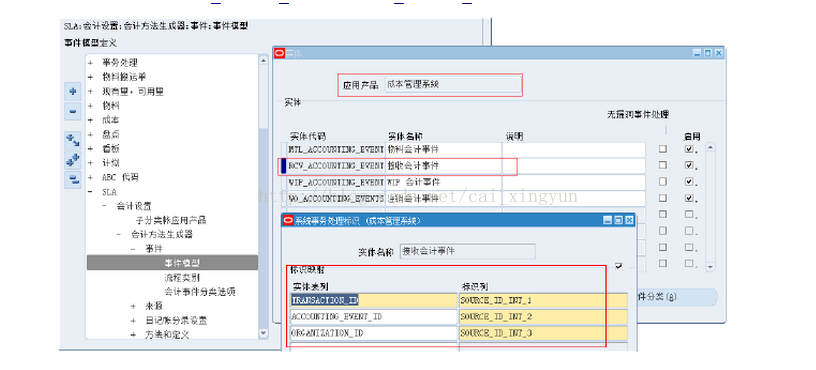This screenshot has height=370, width=816.
Task: Click the WIP 会计事件 entity name cell
Action: (443, 182)
